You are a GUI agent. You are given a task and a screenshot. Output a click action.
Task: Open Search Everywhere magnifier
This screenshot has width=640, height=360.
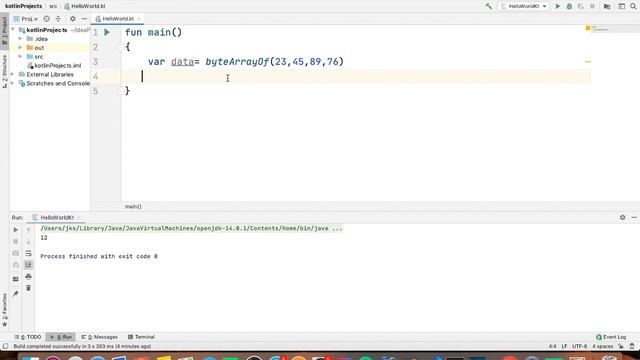tap(633, 6)
